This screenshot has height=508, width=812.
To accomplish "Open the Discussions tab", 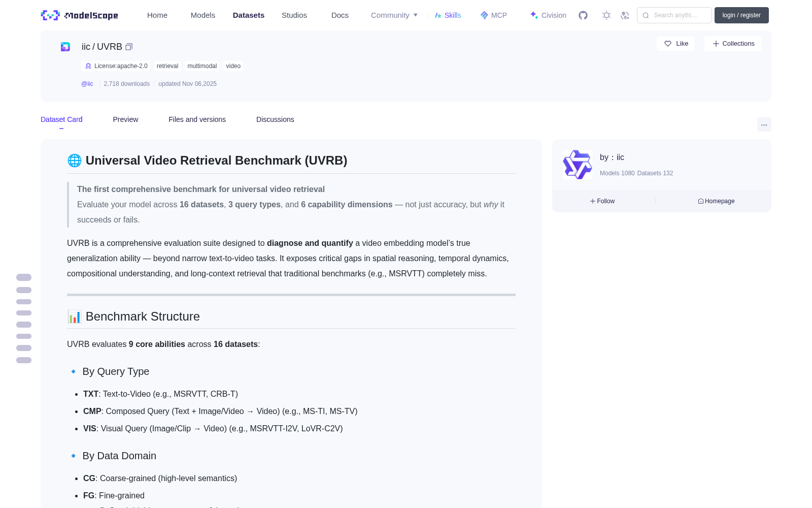I will click(x=275, y=119).
